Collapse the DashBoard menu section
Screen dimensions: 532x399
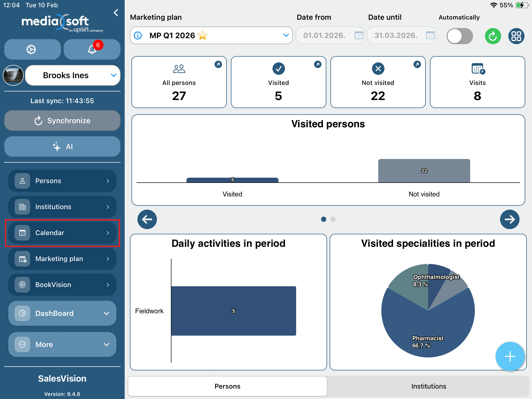[x=62, y=313]
